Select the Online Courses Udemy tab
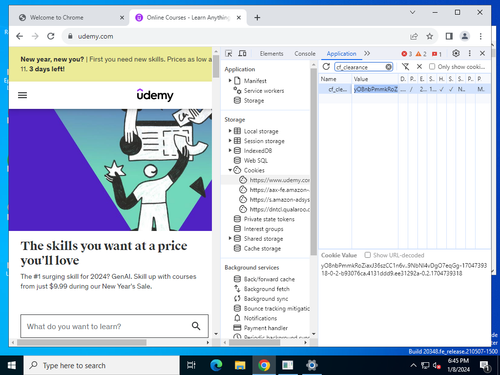Screen dimensions: 500x375 [188, 18]
